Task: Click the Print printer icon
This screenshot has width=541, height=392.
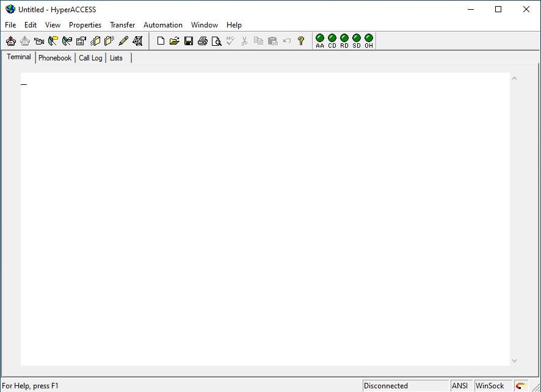Action: [x=203, y=41]
